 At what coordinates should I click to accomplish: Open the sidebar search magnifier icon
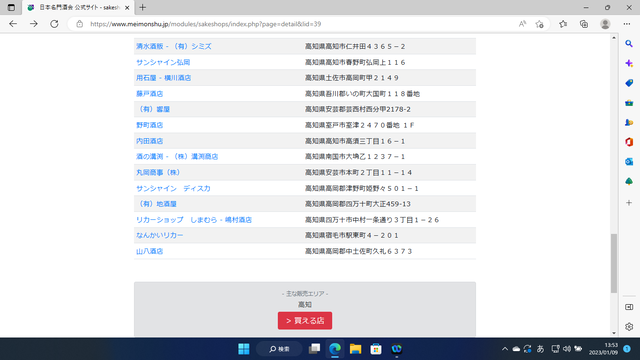[x=629, y=44]
